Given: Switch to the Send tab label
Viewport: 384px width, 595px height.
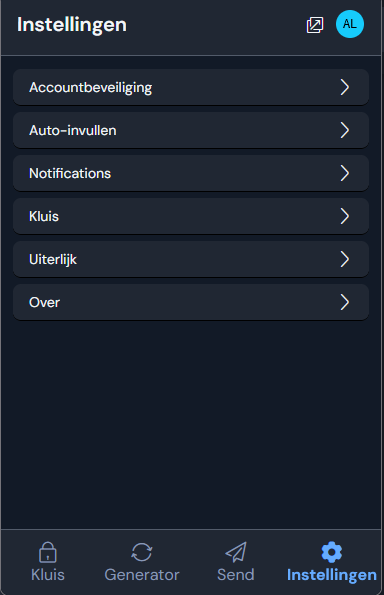Looking at the screenshot, I should click(x=236, y=575).
